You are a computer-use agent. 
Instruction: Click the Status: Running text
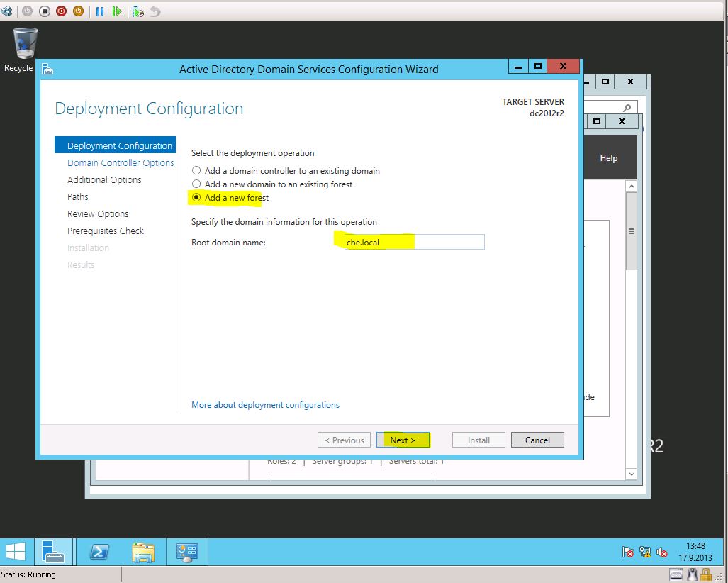tap(28, 574)
